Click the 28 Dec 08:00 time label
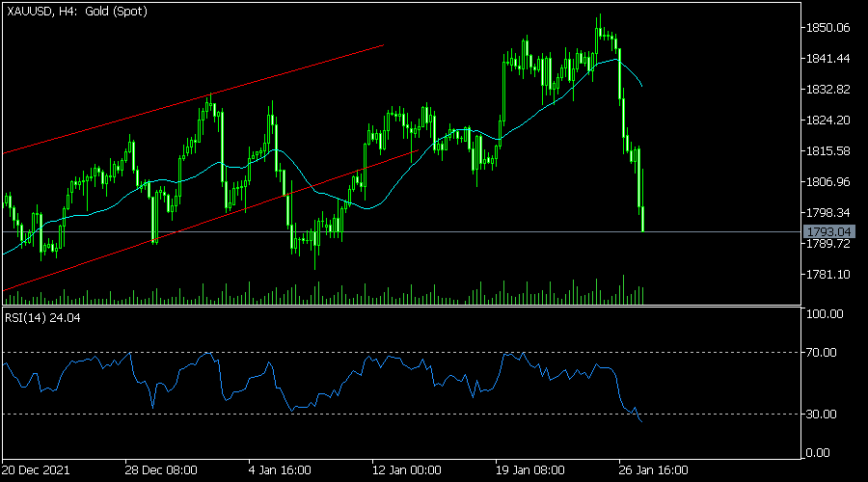 click(160, 470)
